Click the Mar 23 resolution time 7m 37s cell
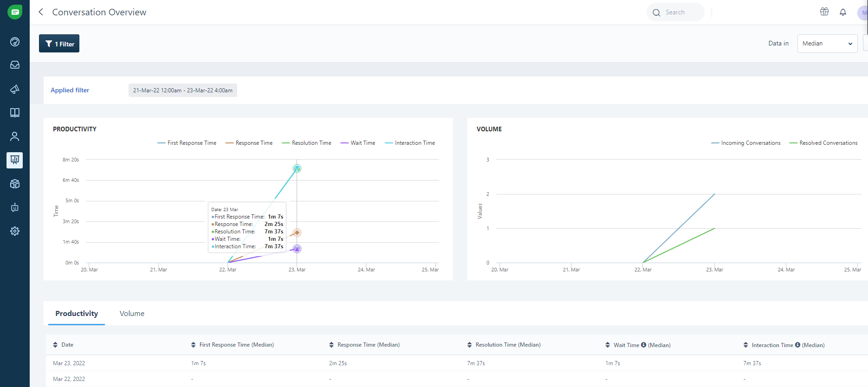 pyautogui.click(x=476, y=363)
